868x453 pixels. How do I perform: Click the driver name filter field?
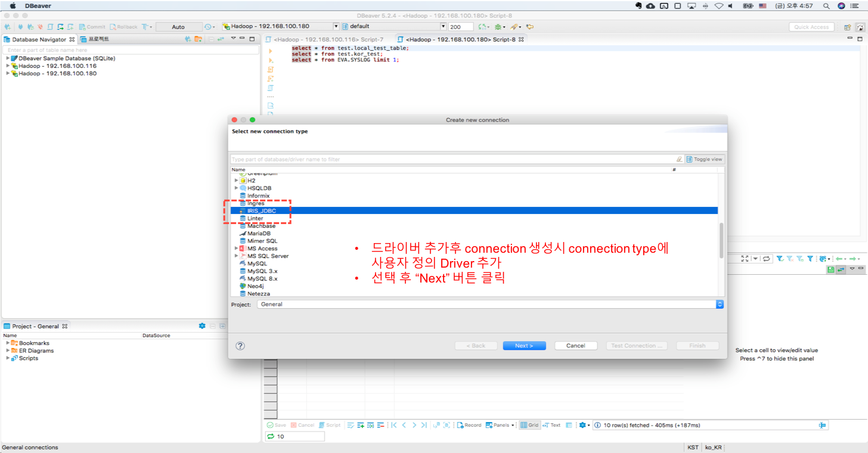[453, 159]
